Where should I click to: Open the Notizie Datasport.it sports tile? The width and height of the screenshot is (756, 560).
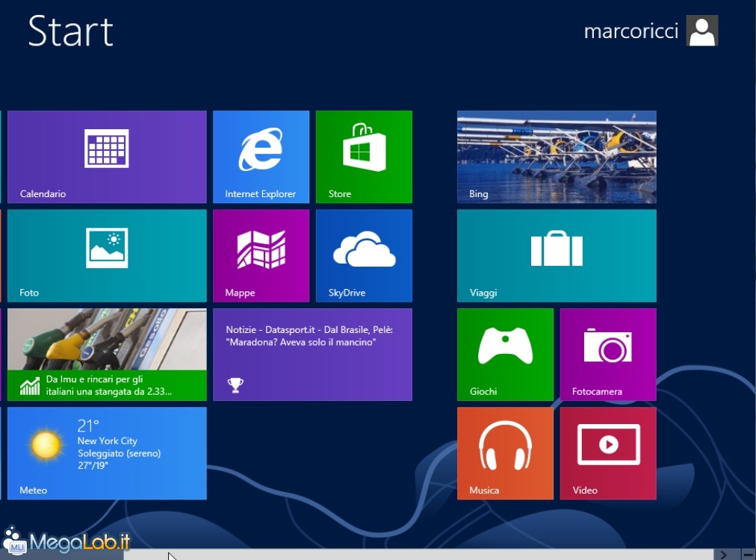coord(312,354)
